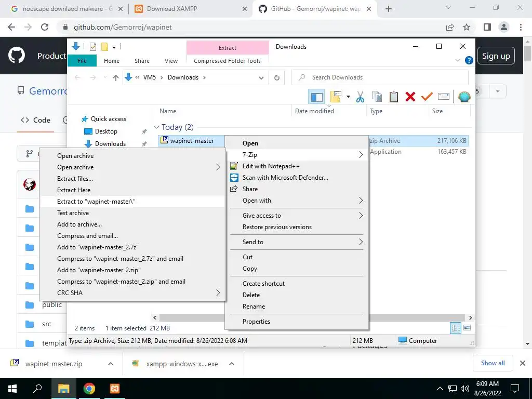
Task: Collapse the Today (2) group
Action: pos(156,127)
